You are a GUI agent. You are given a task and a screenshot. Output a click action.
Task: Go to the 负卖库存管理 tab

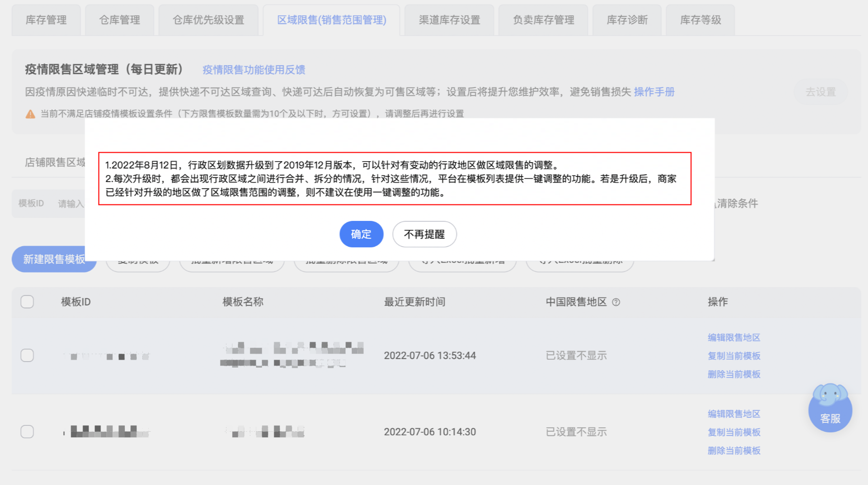pos(543,20)
